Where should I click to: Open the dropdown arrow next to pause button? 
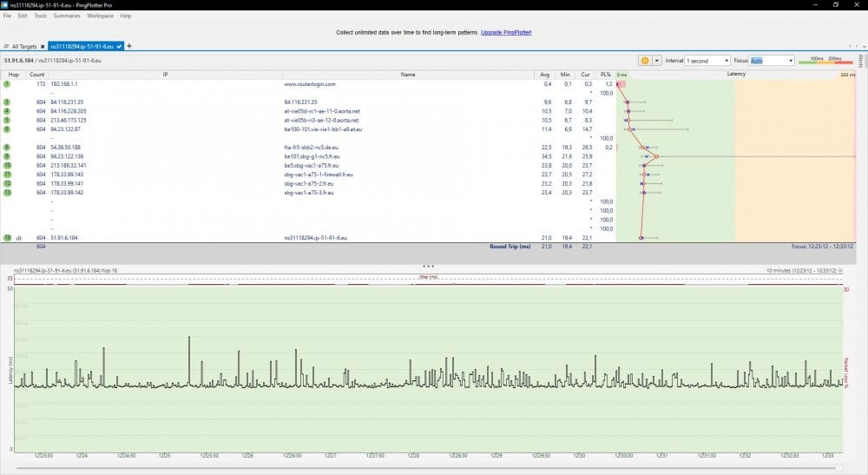[x=657, y=61]
